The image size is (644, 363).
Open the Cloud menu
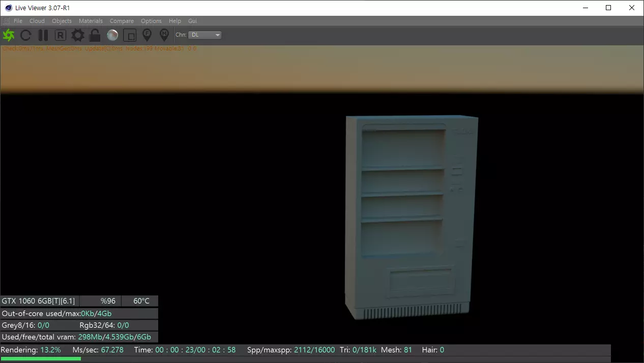[x=37, y=21]
